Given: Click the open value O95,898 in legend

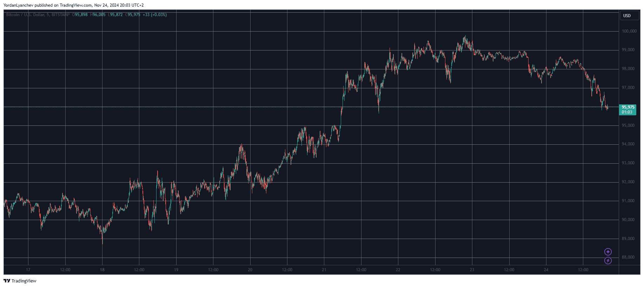Looking at the screenshot, I should pos(80,15).
